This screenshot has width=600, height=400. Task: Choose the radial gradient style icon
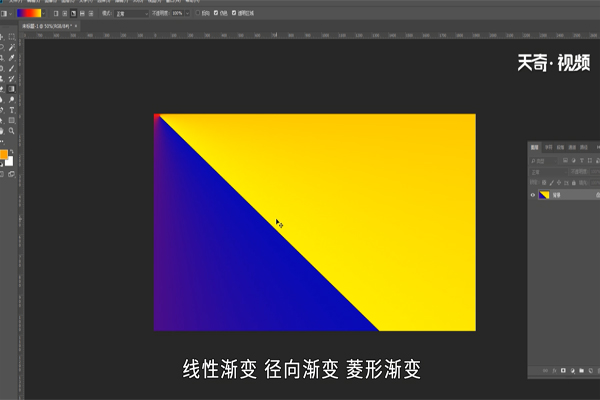65,13
